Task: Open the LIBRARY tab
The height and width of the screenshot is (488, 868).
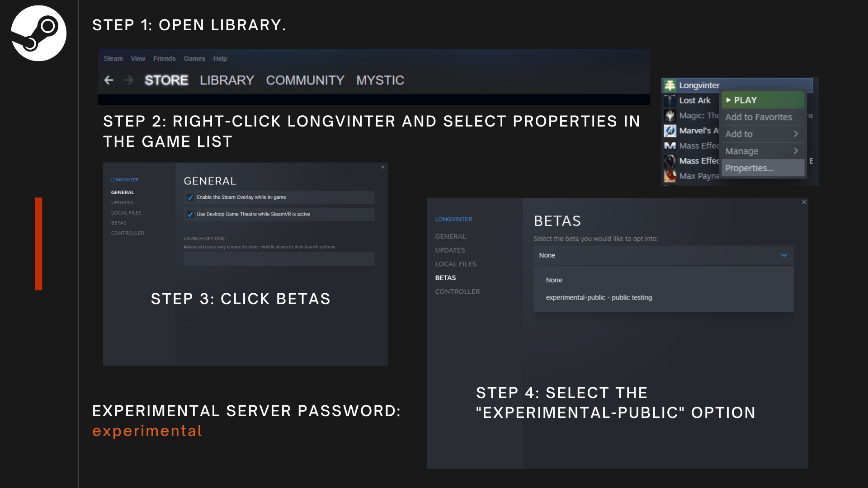Action: pyautogui.click(x=226, y=80)
